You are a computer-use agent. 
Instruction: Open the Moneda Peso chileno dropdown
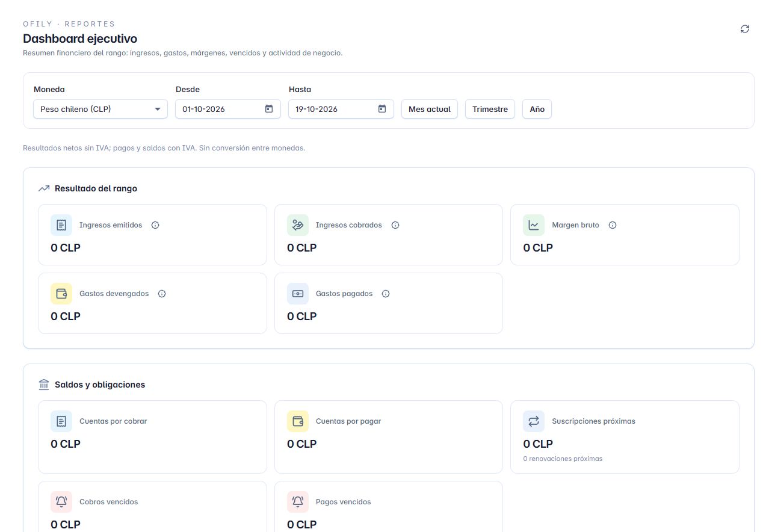(100, 109)
